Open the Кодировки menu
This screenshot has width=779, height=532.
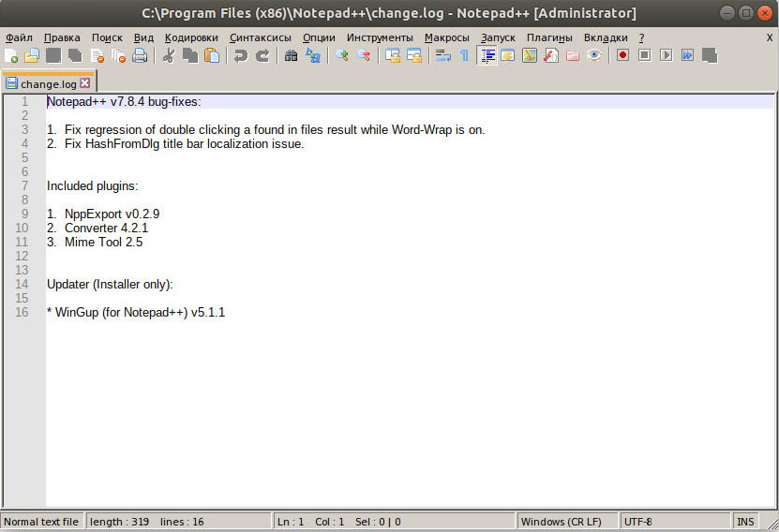[191, 37]
